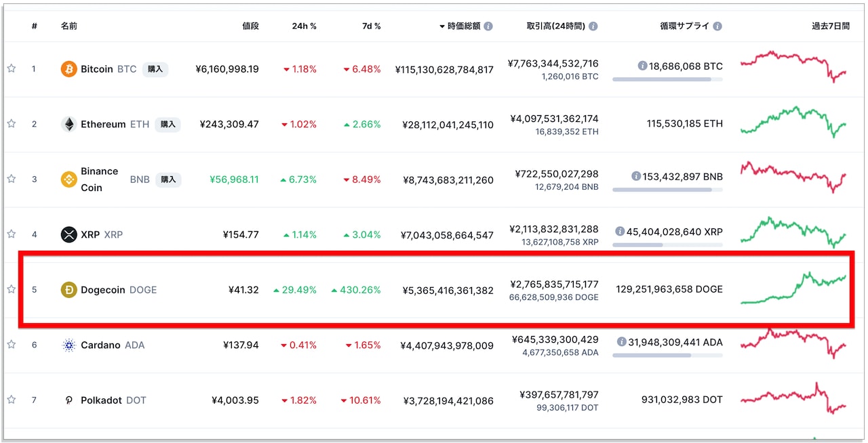This screenshot has width=868, height=443.
Task: Click Bitcoin circulating supply progress bar
Action: click(x=667, y=79)
